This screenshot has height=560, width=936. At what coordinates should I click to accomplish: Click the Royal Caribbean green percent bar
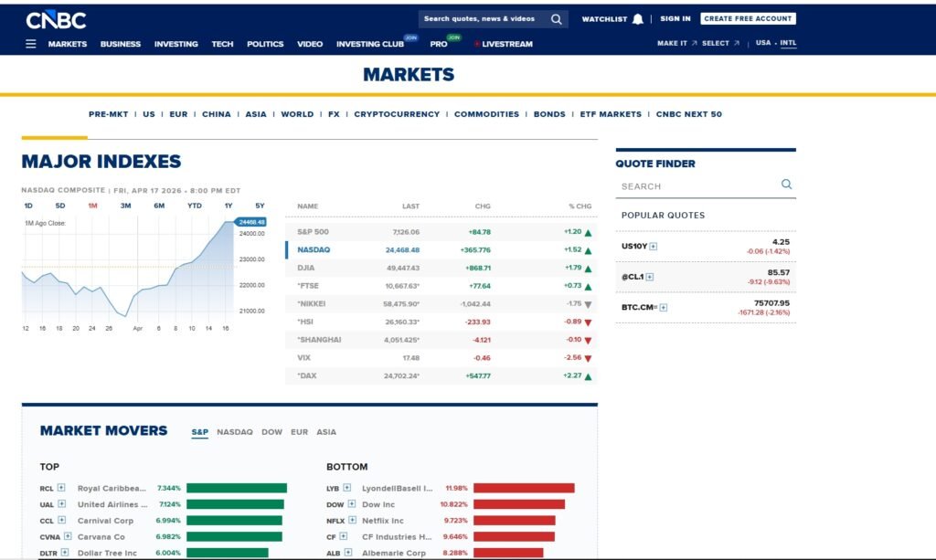tap(237, 488)
